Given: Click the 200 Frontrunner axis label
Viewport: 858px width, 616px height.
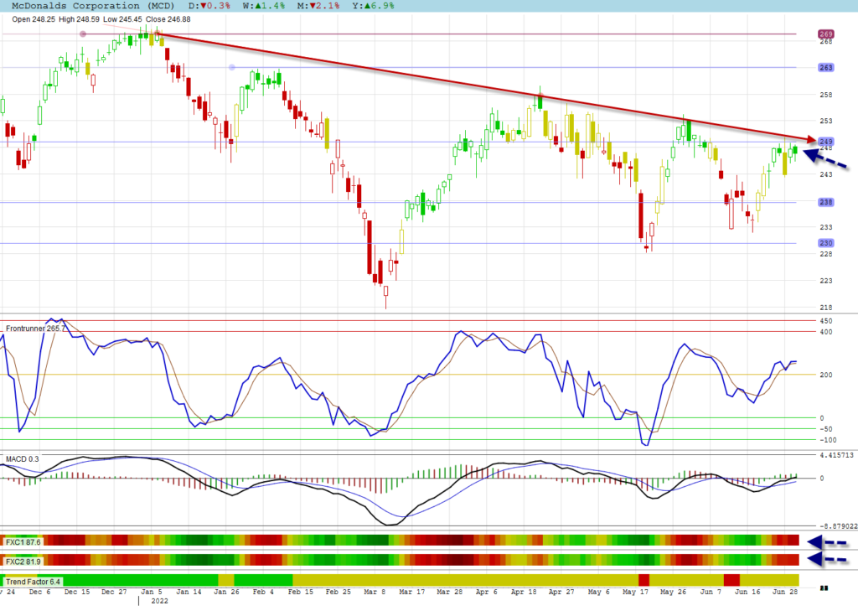Looking at the screenshot, I should tap(825, 375).
